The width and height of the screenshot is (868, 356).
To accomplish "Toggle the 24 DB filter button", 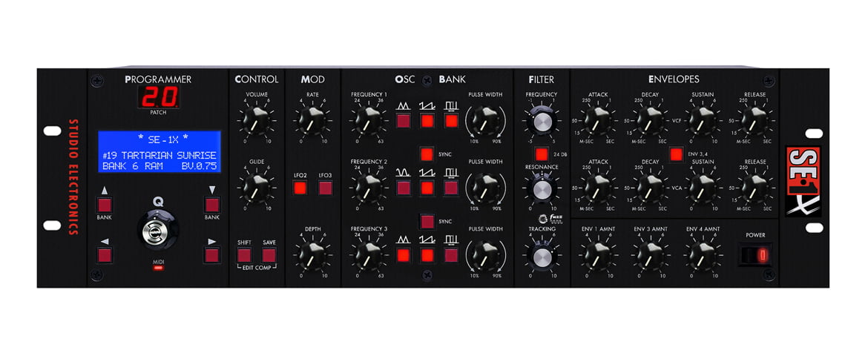I will (x=542, y=154).
